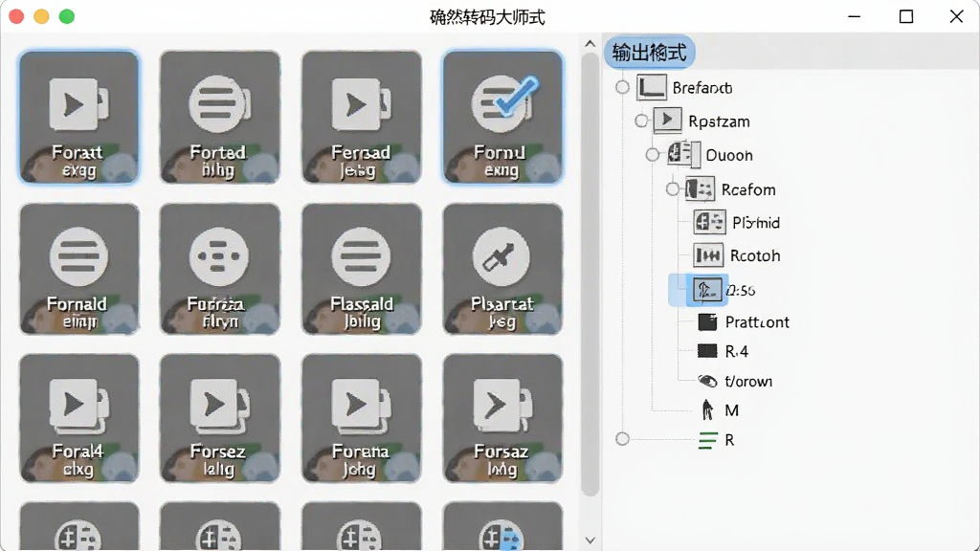The height and width of the screenshot is (551, 980).
Task: Click the Rcafom tree icon
Action: click(x=700, y=188)
